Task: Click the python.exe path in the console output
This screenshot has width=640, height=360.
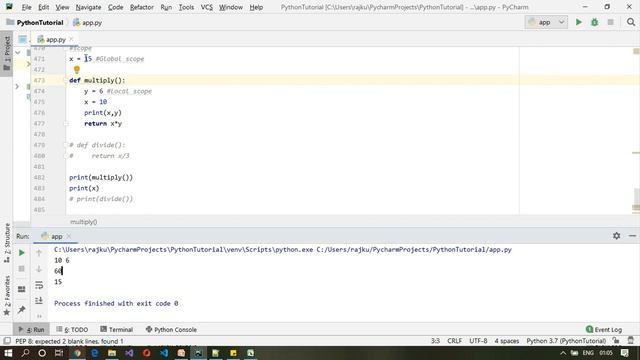Action: (x=184, y=249)
